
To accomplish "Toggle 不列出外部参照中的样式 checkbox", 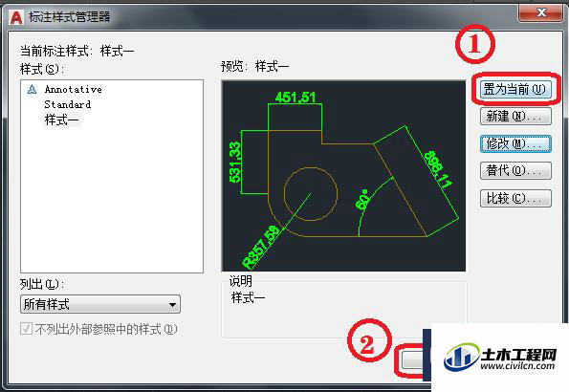I will pyautogui.click(x=26, y=329).
